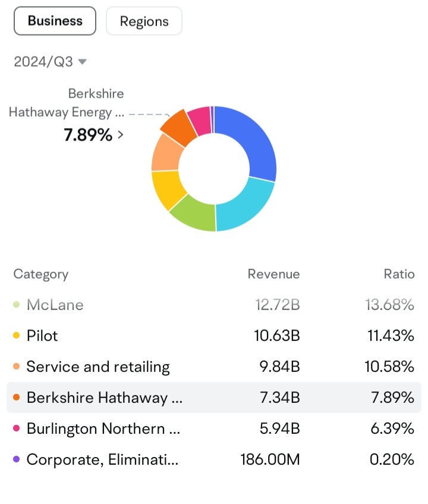Click the 6.39% ratio value
Screen dimensions: 428x504
392,428
